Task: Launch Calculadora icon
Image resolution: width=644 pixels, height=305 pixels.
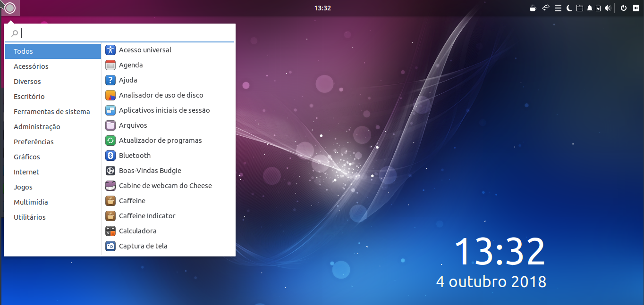Action: point(110,231)
